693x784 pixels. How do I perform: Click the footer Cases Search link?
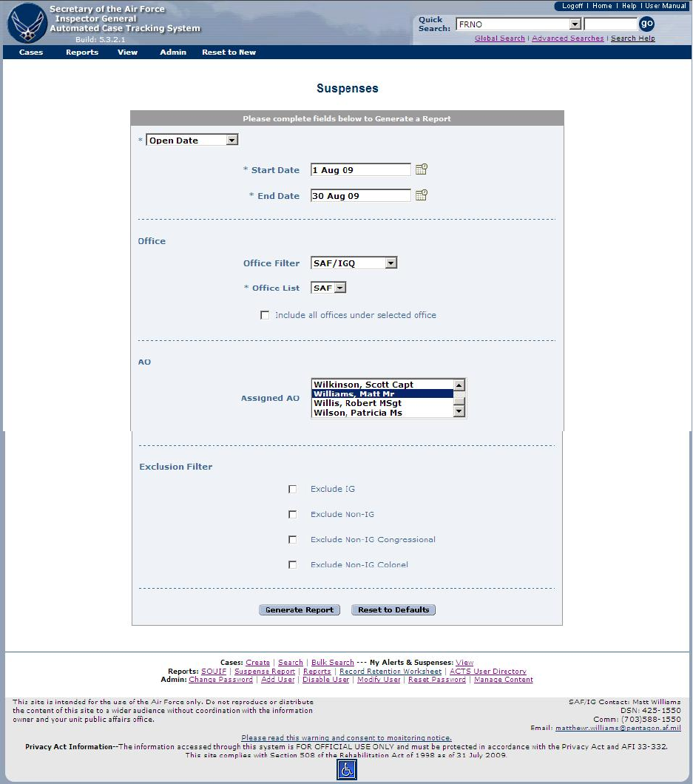291,663
